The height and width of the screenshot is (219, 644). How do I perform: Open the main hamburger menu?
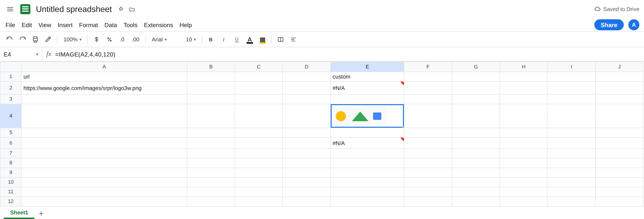[10, 9]
